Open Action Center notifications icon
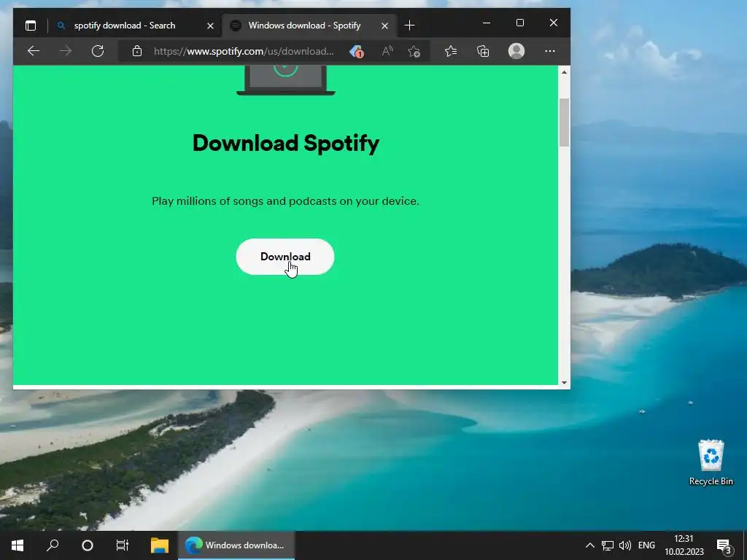 (724, 545)
